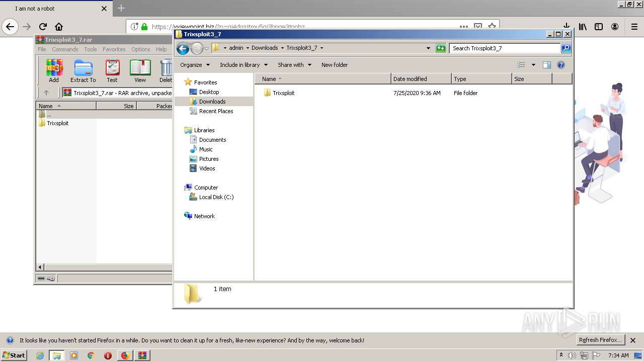Open WinRAR Favorites menu
Image resolution: width=644 pixels, height=362 pixels.
tap(114, 49)
